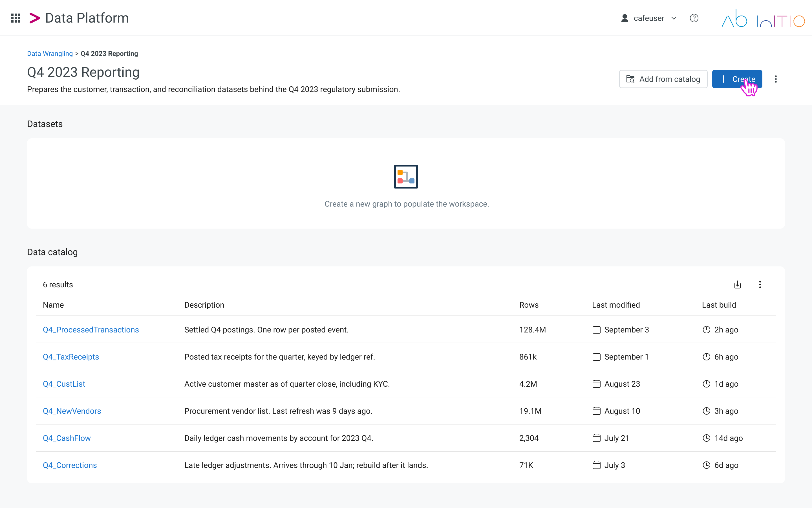
Task: Click the Ab Initio logo
Action: (x=763, y=18)
